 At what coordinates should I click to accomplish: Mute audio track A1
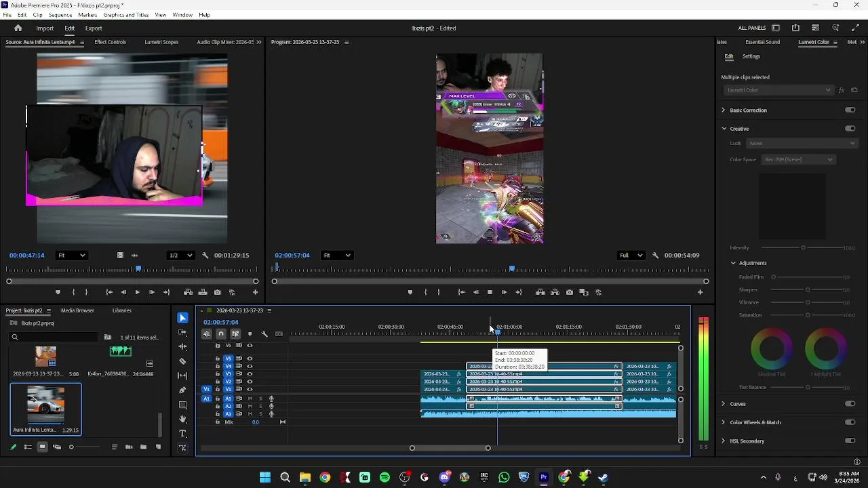pyautogui.click(x=250, y=399)
